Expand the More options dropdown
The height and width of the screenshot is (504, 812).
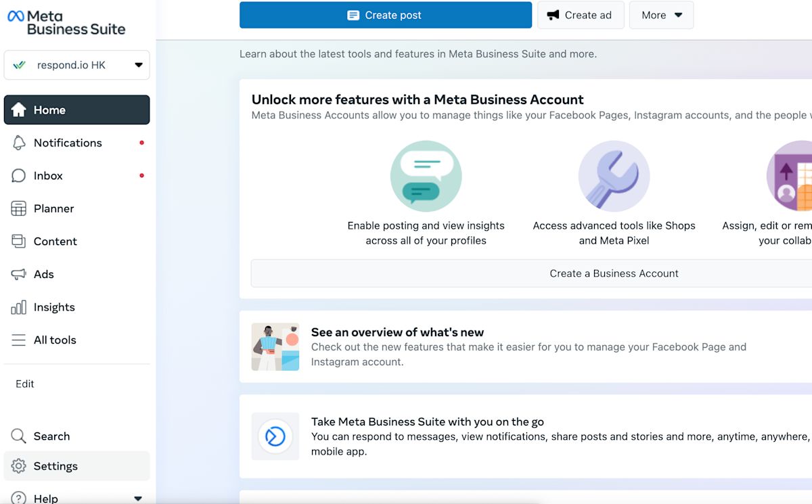coord(661,14)
